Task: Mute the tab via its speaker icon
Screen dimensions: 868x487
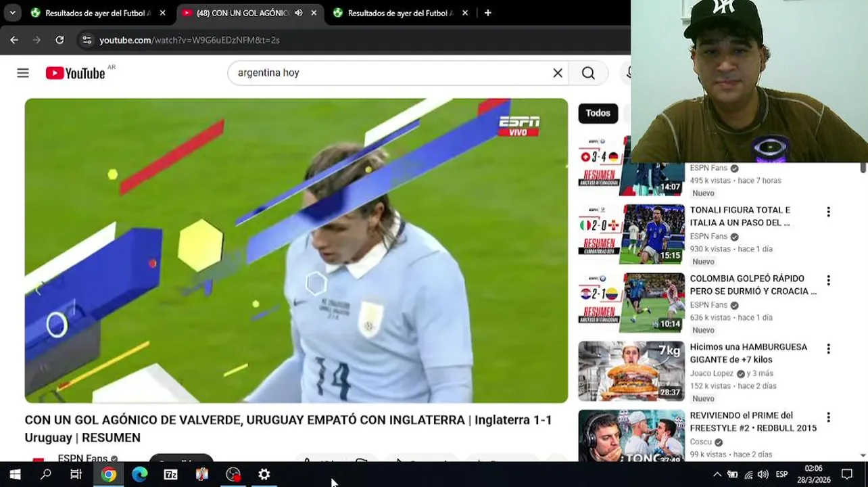Action: (298, 13)
